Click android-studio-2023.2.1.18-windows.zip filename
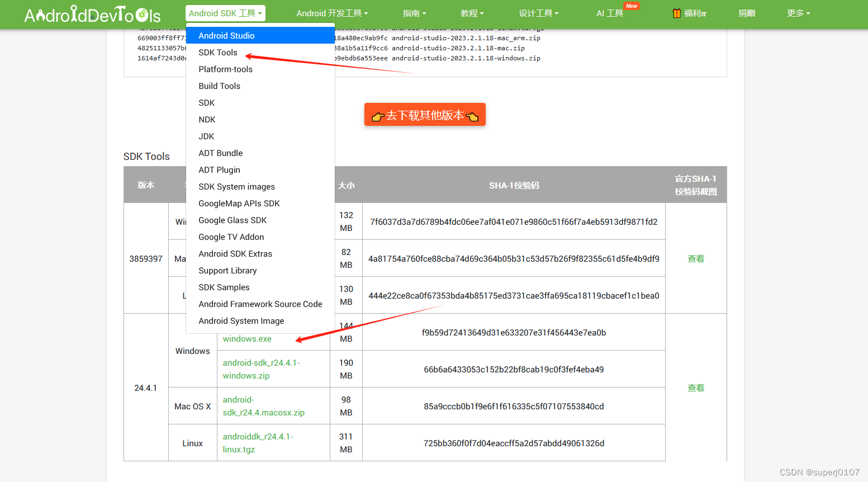868x482 pixels. pos(466,58)
